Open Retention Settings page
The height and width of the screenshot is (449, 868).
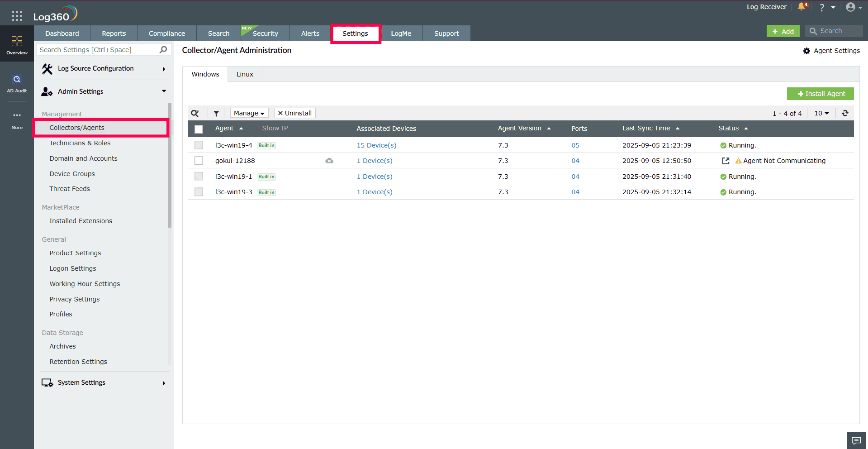78,362
